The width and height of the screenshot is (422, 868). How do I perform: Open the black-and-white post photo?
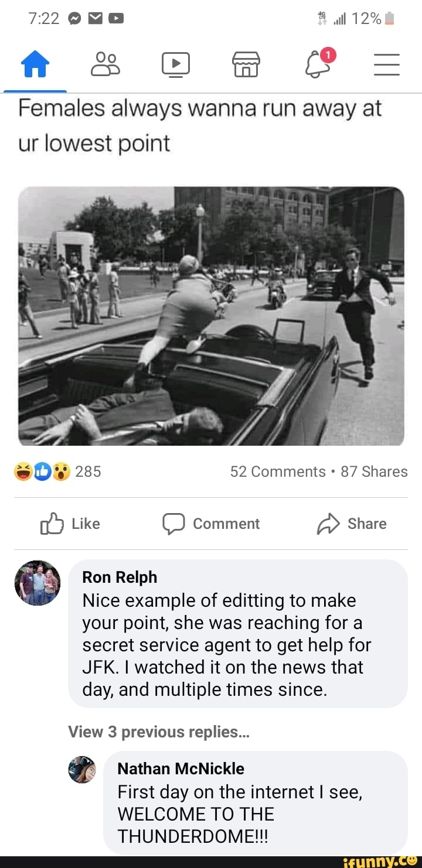coord(211,316)
